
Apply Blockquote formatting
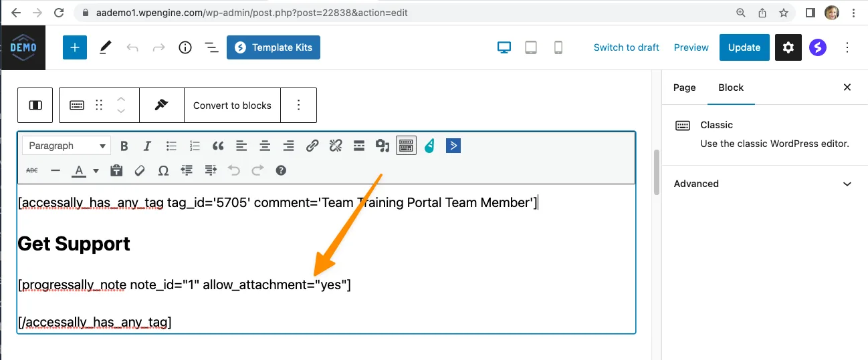point(218,146)
